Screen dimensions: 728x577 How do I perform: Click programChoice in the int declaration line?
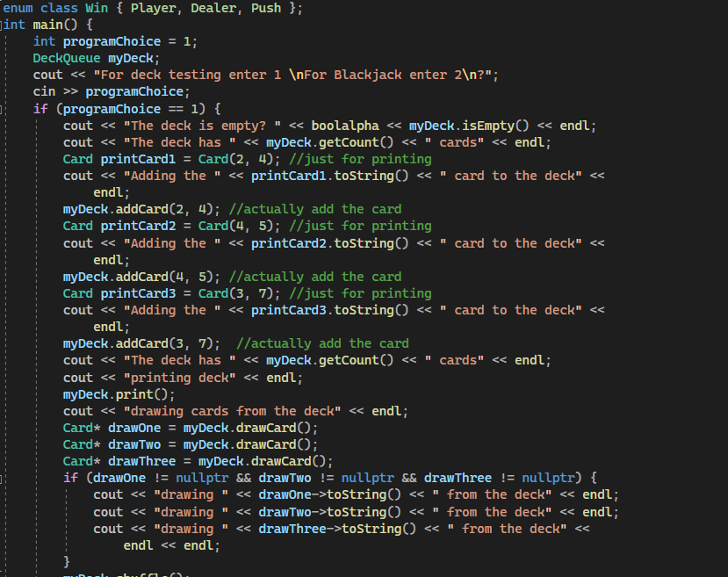(x=112, y=41)
